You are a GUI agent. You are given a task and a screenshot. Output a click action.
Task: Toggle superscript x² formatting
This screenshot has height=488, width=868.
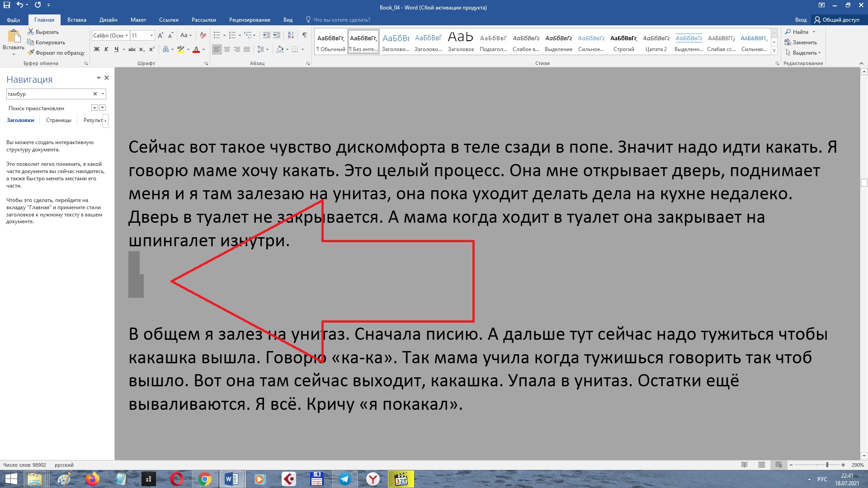click(152, 49)
